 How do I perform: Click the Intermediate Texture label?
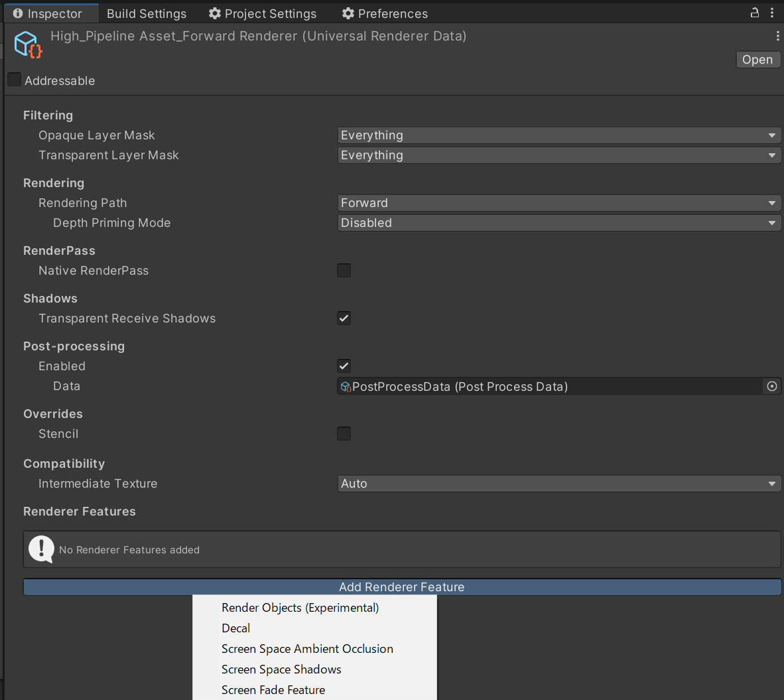click(98, 484)
